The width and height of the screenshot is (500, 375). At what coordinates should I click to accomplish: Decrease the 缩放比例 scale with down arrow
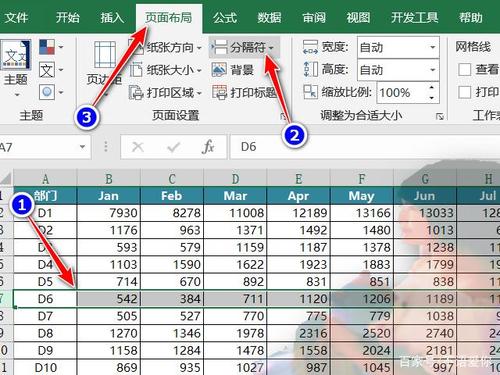[432, 98]
